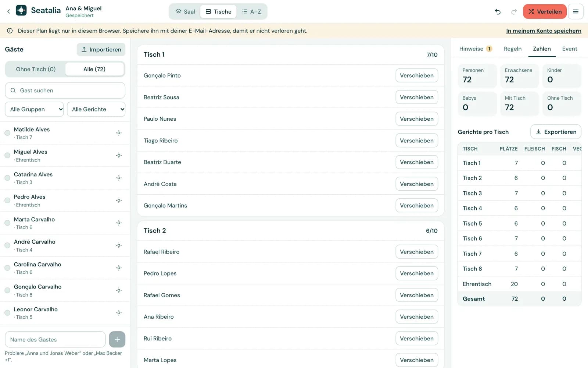The image size is (588, 368).
Task: Switch guest filter to Ohne Tisch (0)
Action: pos(36,69)
